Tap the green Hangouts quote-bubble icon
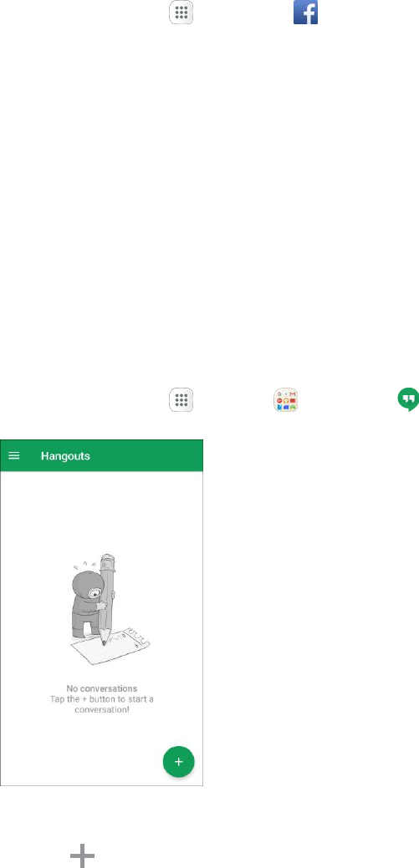Viewport: 419px width, 868px height. tap(408, 399)
